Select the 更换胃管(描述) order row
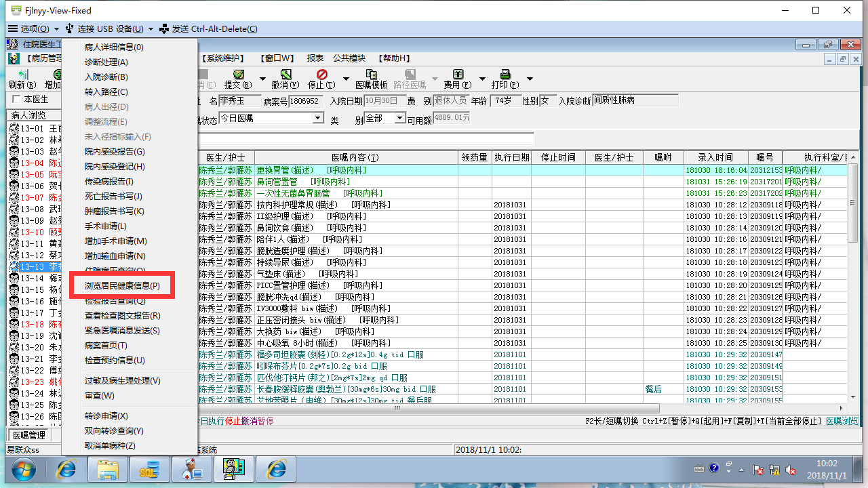 pos(523,170)
